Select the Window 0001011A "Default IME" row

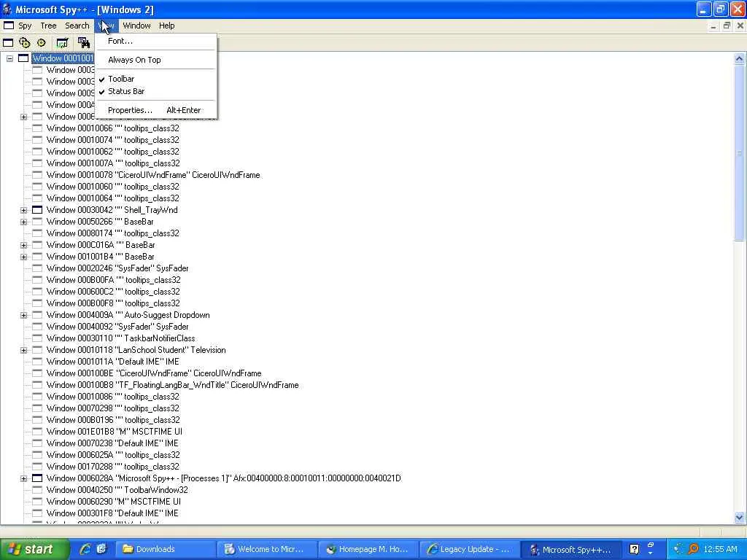(112, 362)
